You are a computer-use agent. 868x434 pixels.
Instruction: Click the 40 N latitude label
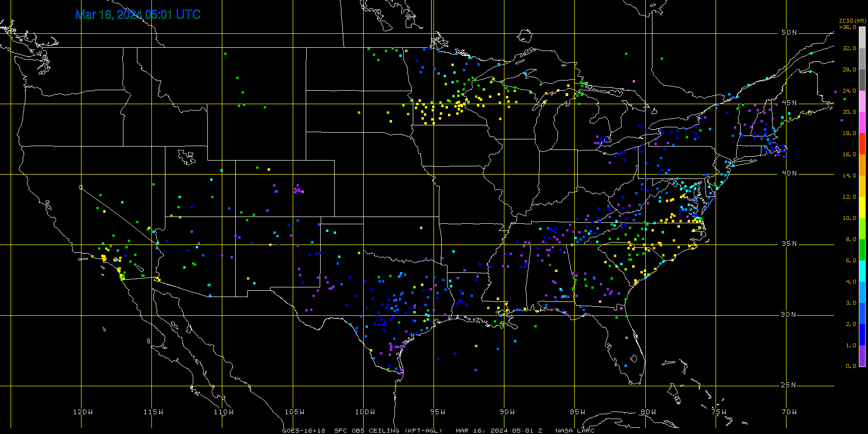[789, 173]
